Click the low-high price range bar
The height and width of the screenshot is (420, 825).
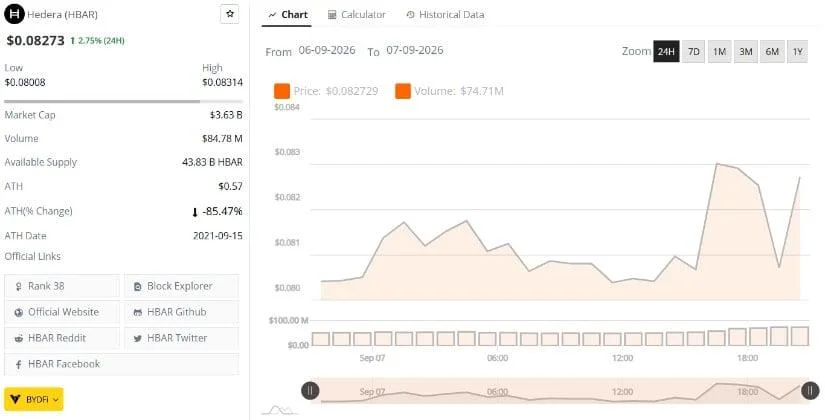(x=123, y=101)
